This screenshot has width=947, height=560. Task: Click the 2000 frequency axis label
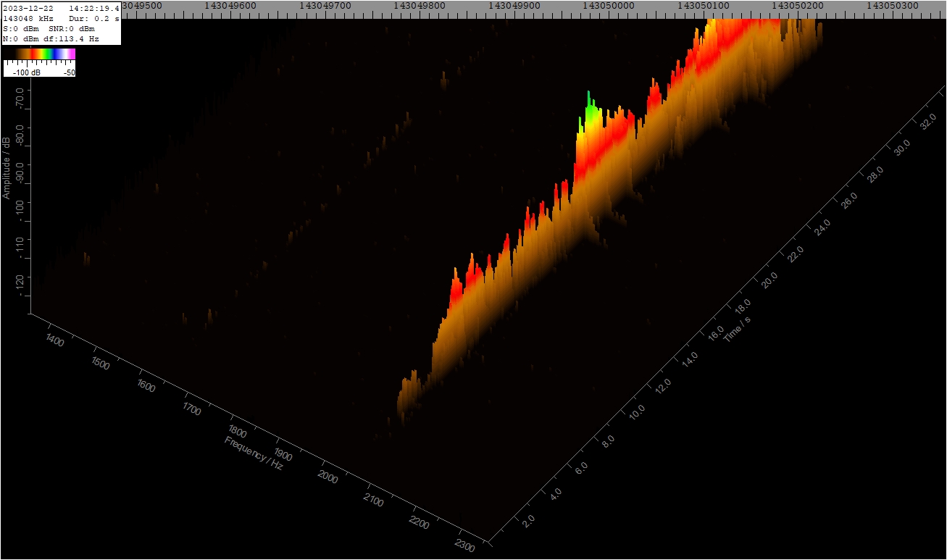click(x=328, y=477)
